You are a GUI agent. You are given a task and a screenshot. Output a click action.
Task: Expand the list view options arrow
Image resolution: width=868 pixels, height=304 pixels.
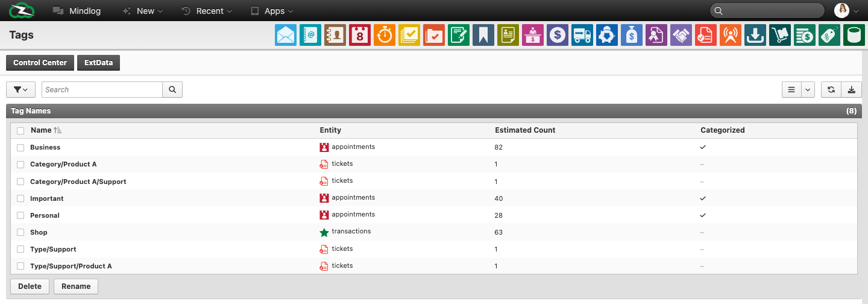click(x=808, y=90)
